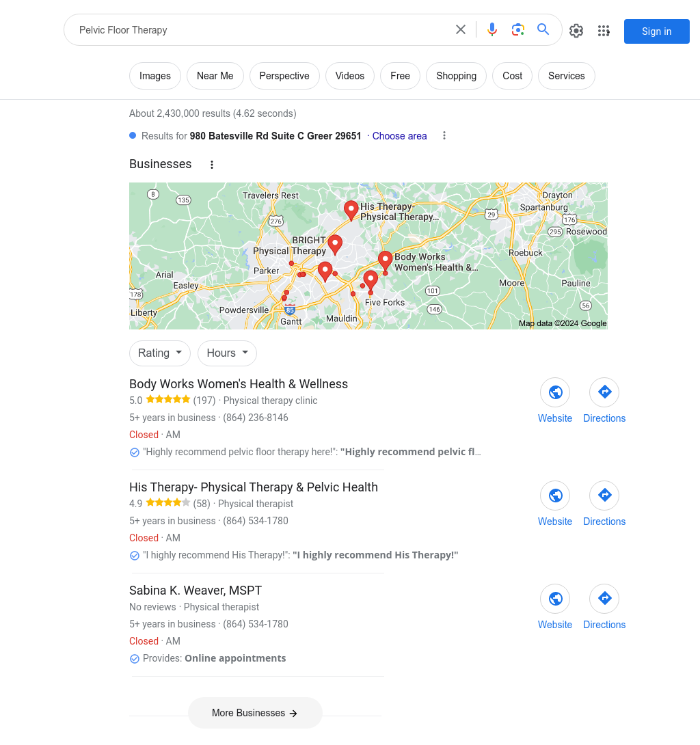700x745 pixels.
Task: Open search by image camera icon
Action: (x=517, y=30)
